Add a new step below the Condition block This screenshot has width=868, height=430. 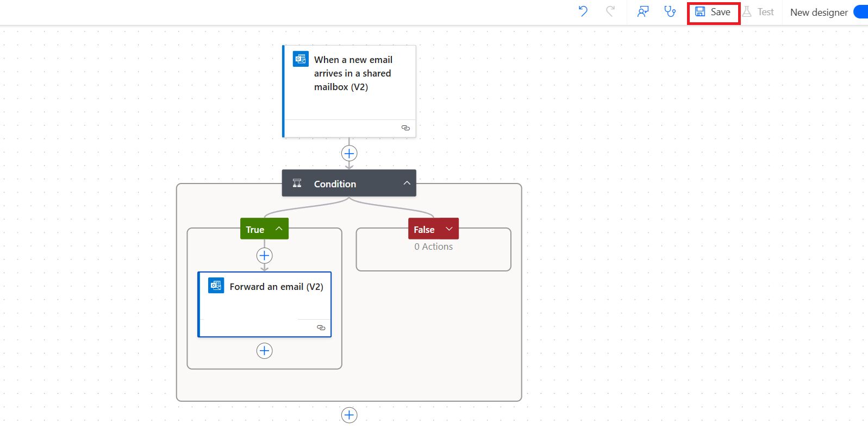click(x=349, y=415)
